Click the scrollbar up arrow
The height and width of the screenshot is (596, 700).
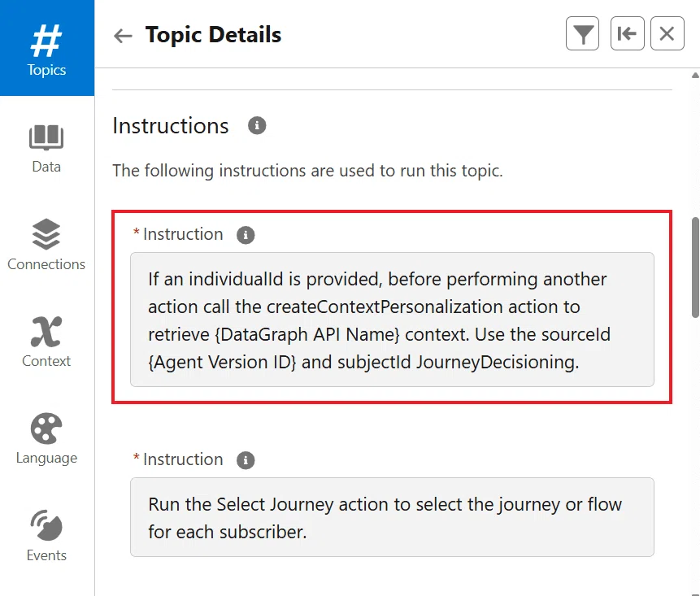pos(696,76)
